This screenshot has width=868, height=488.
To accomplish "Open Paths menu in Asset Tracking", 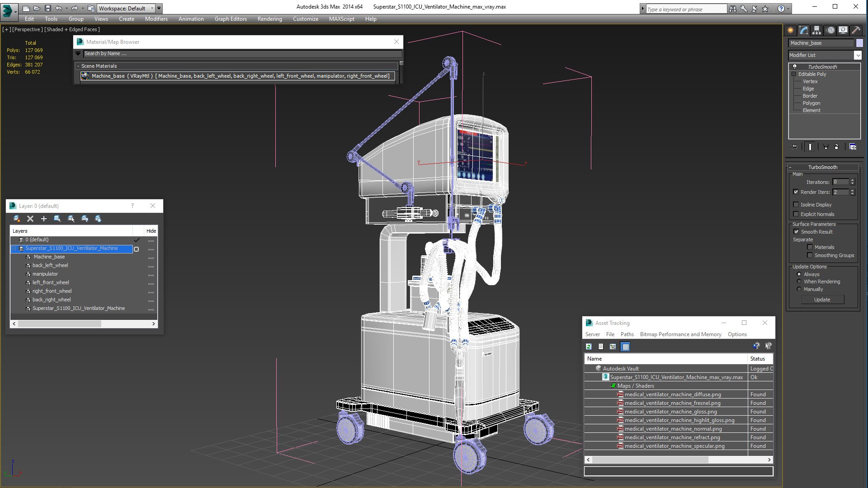I will 627,334.
